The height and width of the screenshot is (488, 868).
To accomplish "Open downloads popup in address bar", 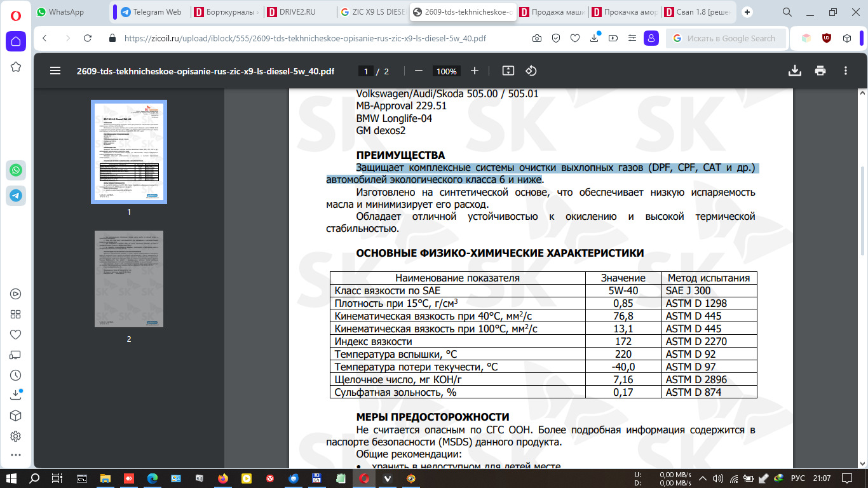I will click(x=594, y=38).
